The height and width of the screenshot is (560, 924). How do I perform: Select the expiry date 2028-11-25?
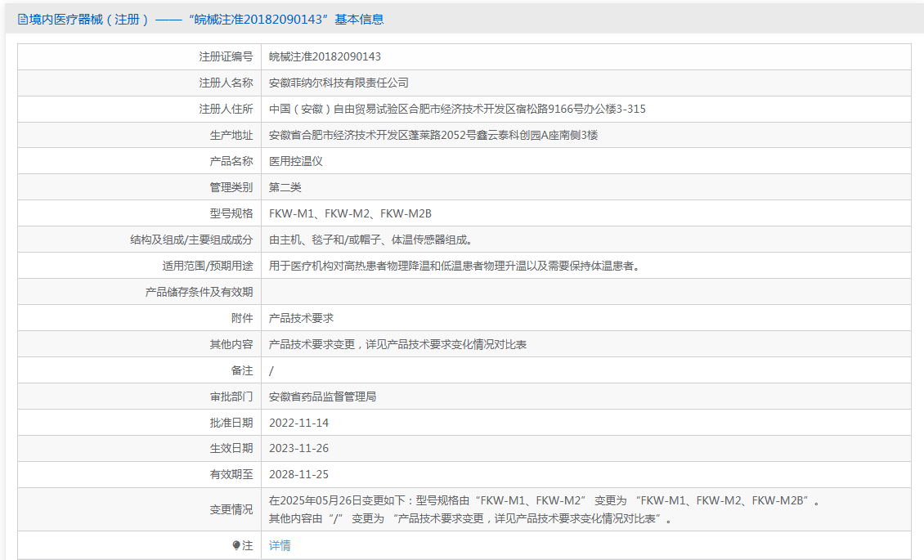click(x=298, y=475)
